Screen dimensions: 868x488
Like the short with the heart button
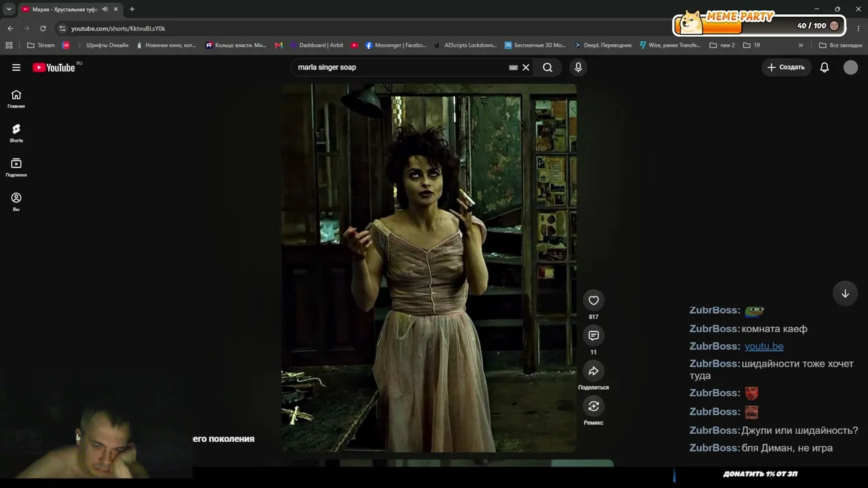593,300
